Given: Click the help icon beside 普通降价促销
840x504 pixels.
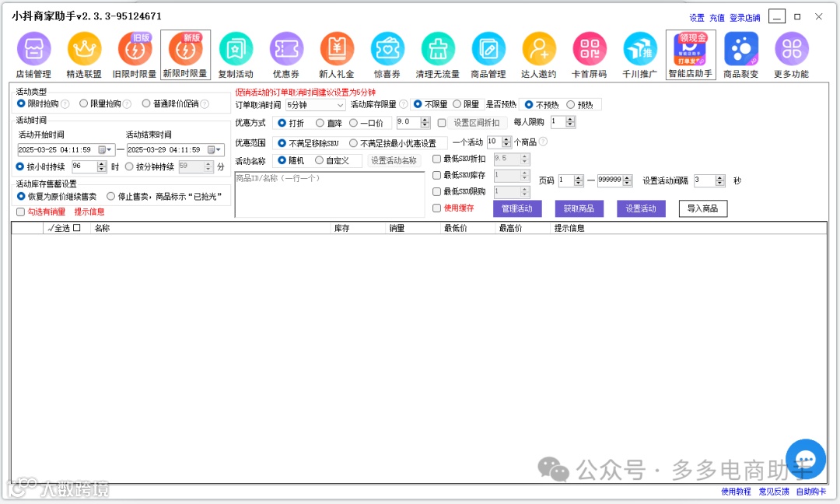Looking at the screenshot, I should pos(204,104).
